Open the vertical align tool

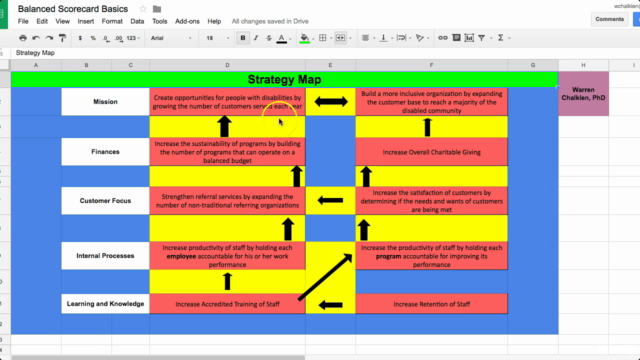coord(383,38)
